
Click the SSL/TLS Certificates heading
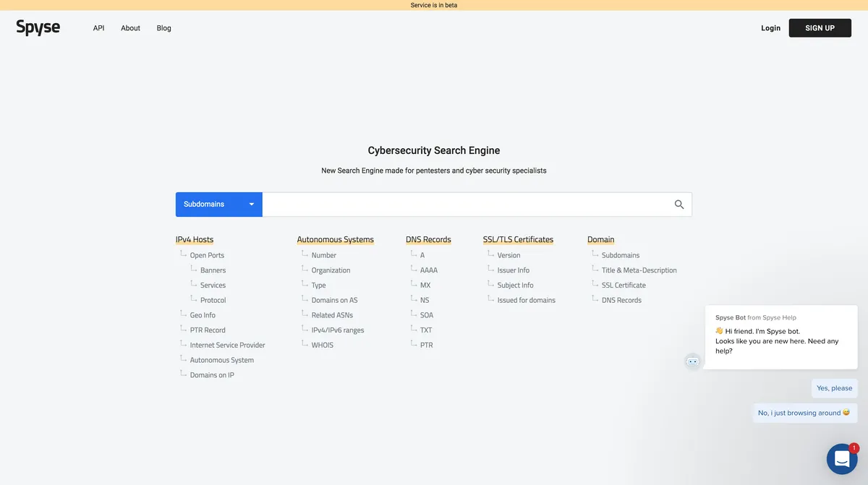pos(519,239)
